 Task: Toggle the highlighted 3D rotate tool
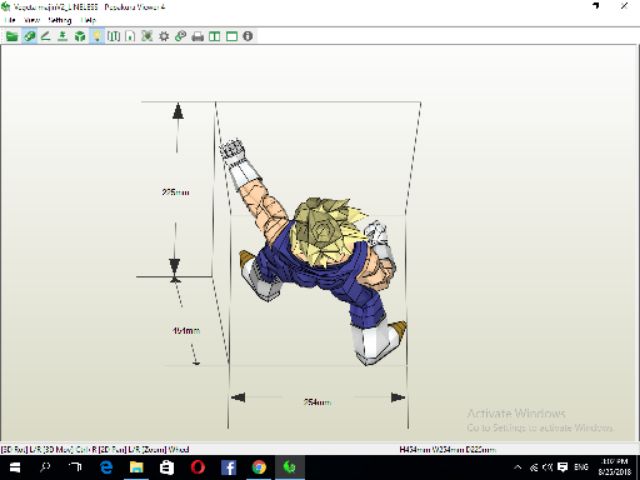[x=29, y=36]
